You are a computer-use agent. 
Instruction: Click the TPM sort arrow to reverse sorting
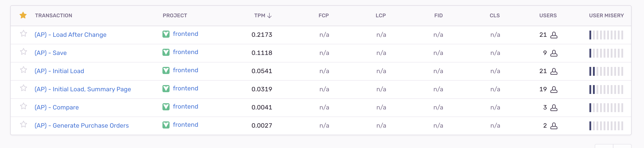point(269,15)
